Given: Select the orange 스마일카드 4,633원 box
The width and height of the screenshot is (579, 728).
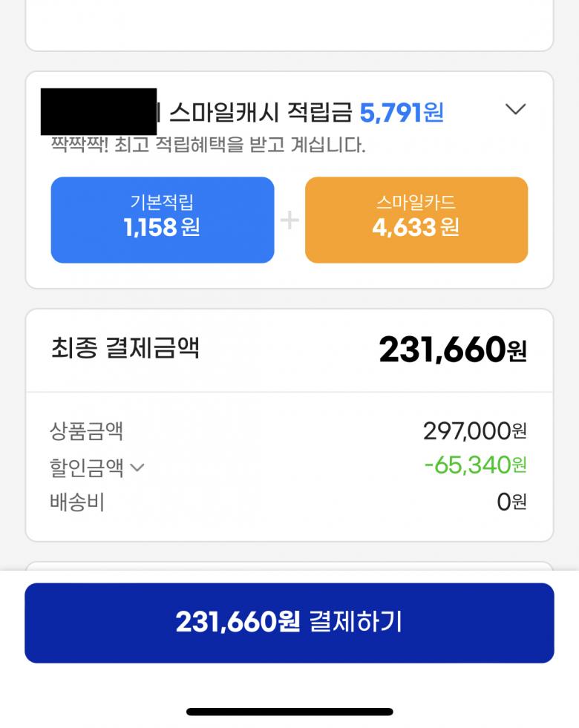Looking at the screenshot, I should click(416, 220).
